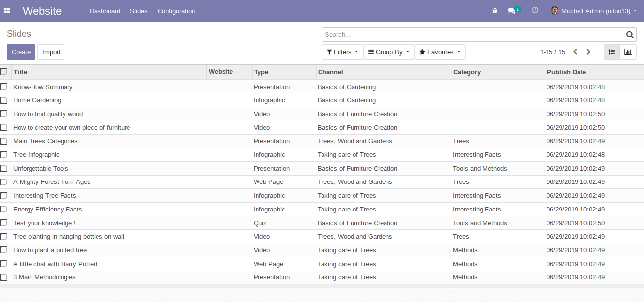The height and width of the screenshot is (302, 644).
Task: Click the Import button
Action: [x=51, y=52]
